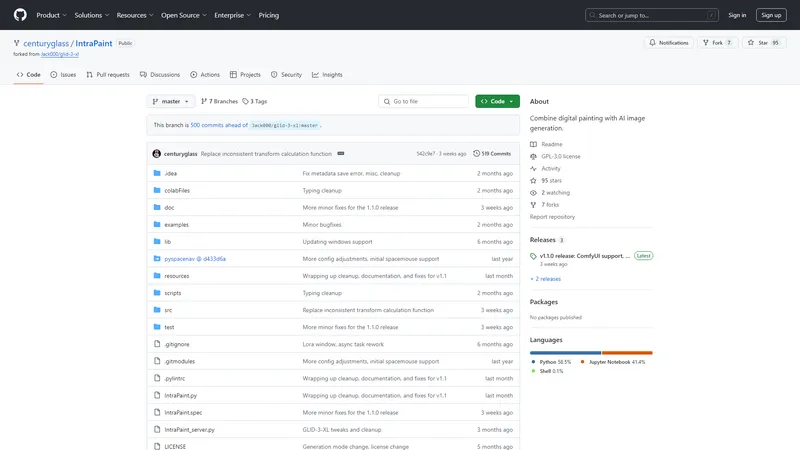
Task: Open the v1.1.0 release link
Action: click(x=585, y=256)
